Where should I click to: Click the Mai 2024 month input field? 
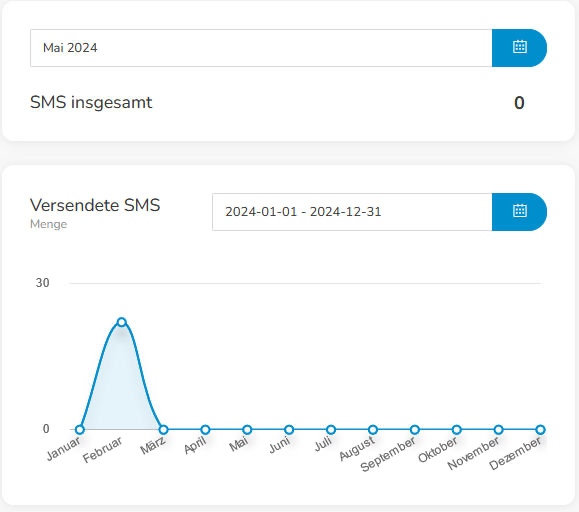261,48
